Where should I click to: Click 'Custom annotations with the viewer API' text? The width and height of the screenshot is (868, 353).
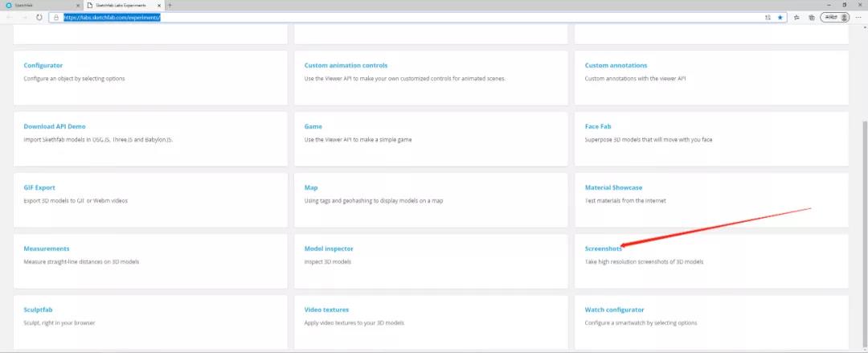tap(636, 79)
